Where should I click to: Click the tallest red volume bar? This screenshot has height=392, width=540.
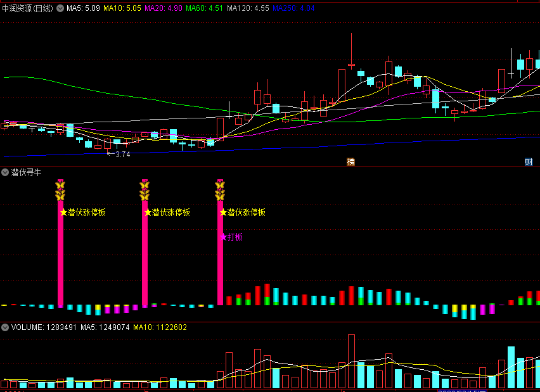coord(351,362)
